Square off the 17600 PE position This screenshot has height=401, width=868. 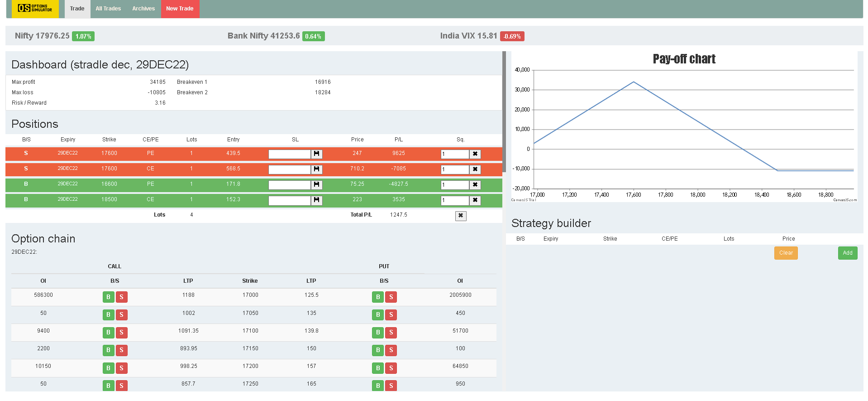point(475,154)
